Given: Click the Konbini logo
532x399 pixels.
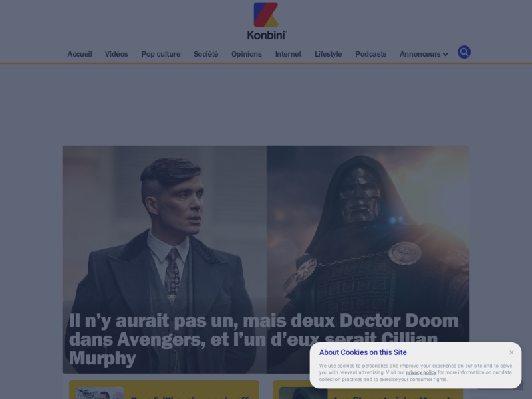Looking at the screenshot, I should (267, 21).
